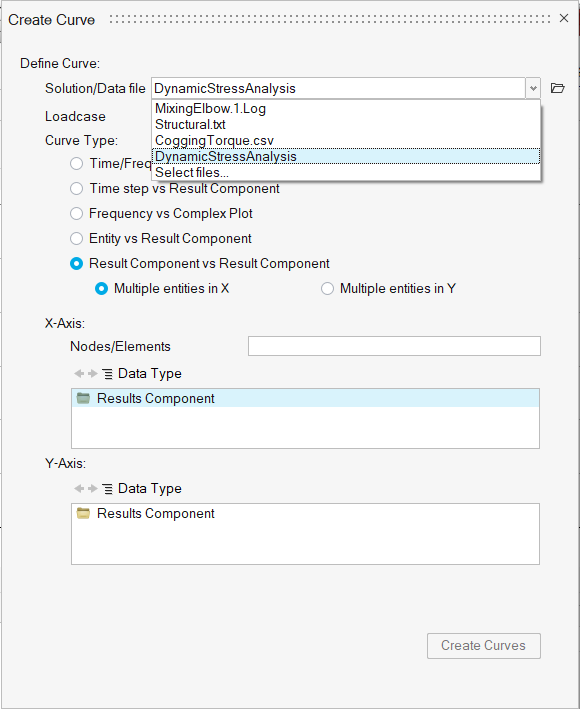
Task: Click Y-Axis Data Type list icon
Action: coord(108,489)
